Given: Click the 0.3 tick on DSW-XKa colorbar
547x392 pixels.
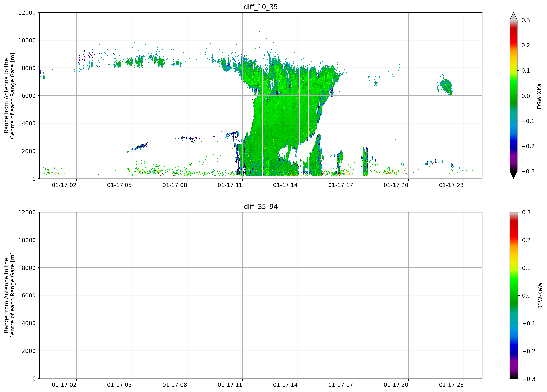Looking at the screenshot, I should (x=526, y=20).
